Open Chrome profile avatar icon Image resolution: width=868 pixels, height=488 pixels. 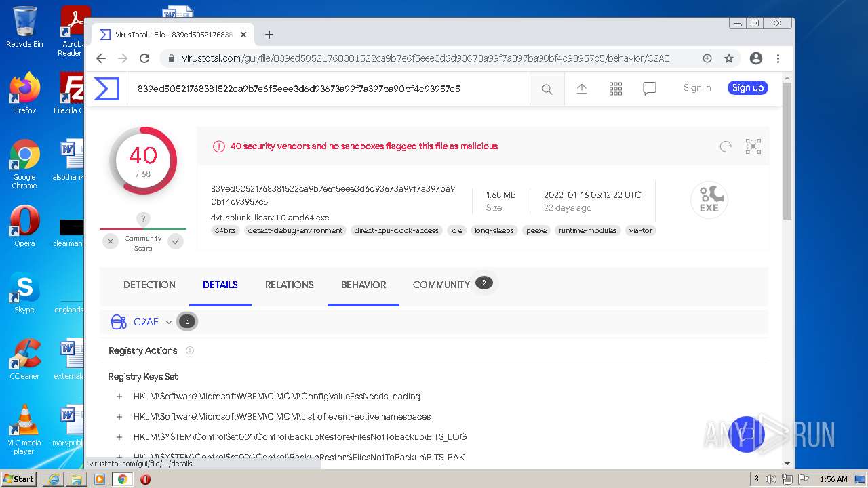(x=756, y=58)
